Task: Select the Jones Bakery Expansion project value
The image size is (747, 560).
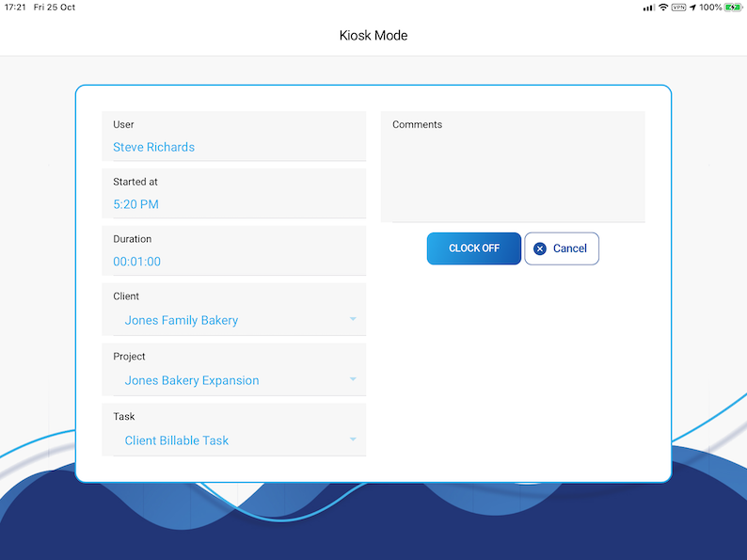Action: tap(192, 380)
